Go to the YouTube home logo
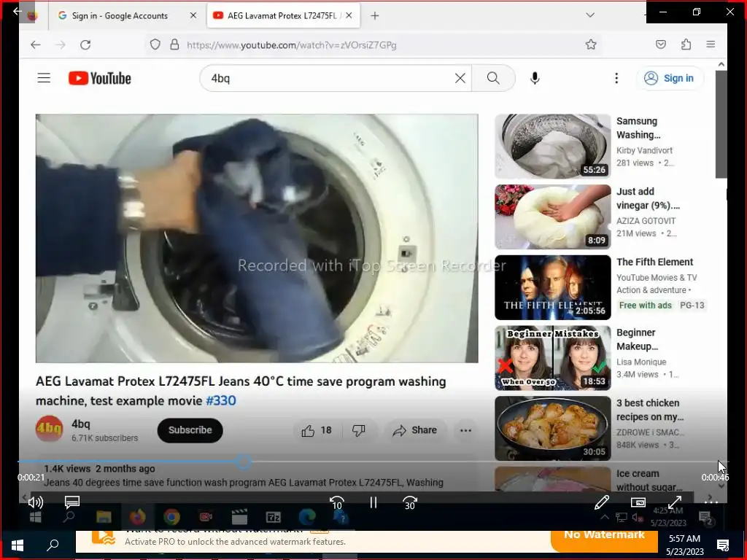The image size is (747, 560). point(99,78)
